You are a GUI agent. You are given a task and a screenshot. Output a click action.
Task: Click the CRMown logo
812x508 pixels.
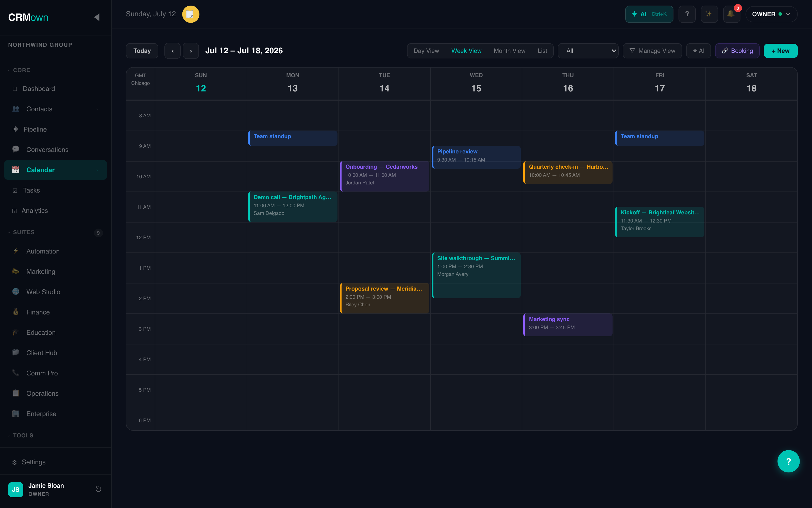[28, 18]
